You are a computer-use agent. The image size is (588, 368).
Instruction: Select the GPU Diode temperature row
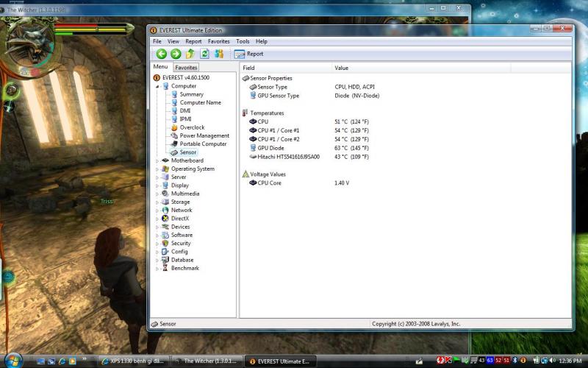pyautogui.click(x=270, y=148)
